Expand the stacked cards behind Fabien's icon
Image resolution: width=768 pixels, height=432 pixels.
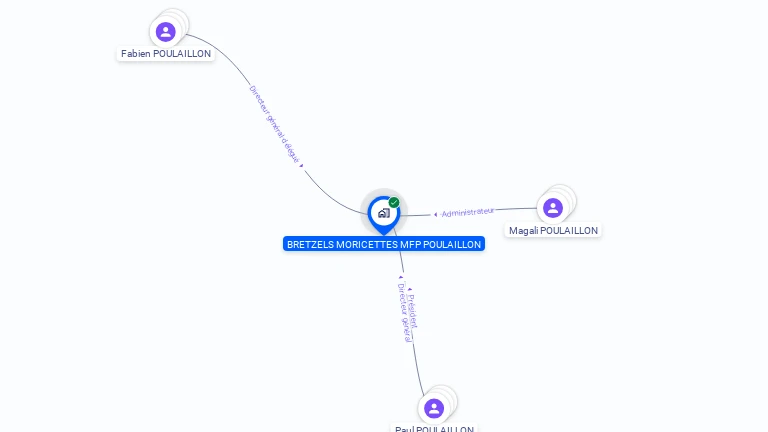coord(180,19)
